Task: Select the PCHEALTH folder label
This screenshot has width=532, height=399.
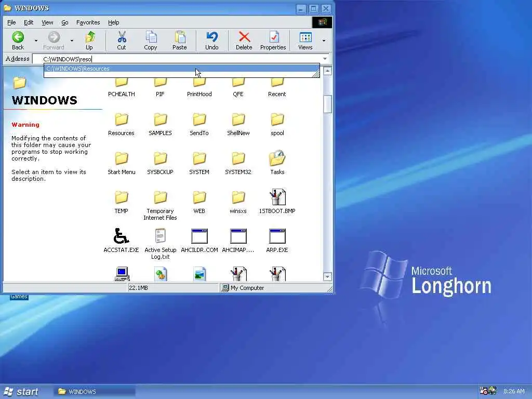Action: tap(122, 94)
